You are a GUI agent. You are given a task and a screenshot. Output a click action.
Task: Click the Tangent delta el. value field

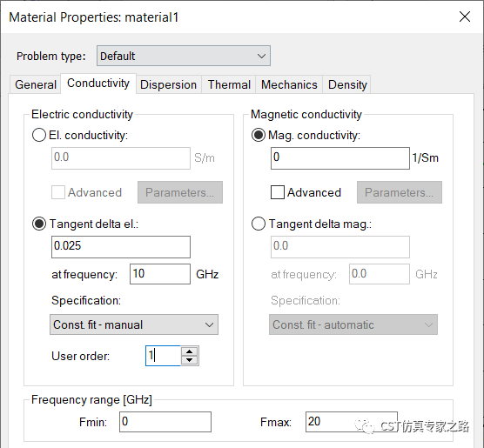click(121, 247)
